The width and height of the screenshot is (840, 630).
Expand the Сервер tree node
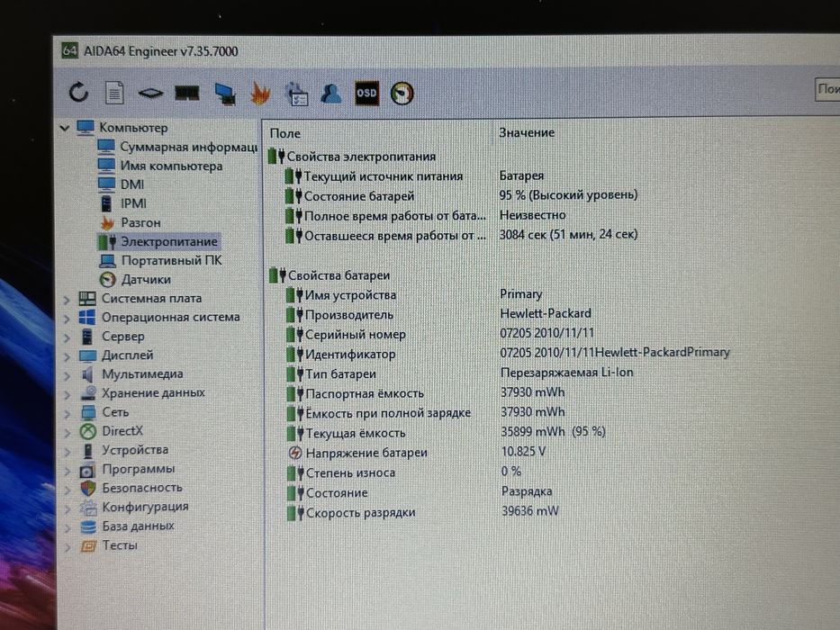pos(67,337)
